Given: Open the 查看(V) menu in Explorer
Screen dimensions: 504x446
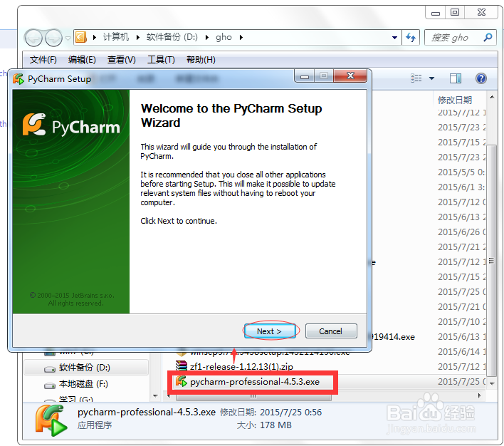Looking at the screenshot, I should click(x=121, y=60).
